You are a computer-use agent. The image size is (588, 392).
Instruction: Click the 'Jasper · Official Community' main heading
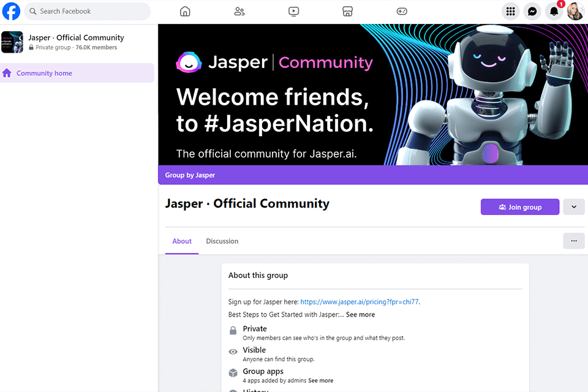point(247,204)
